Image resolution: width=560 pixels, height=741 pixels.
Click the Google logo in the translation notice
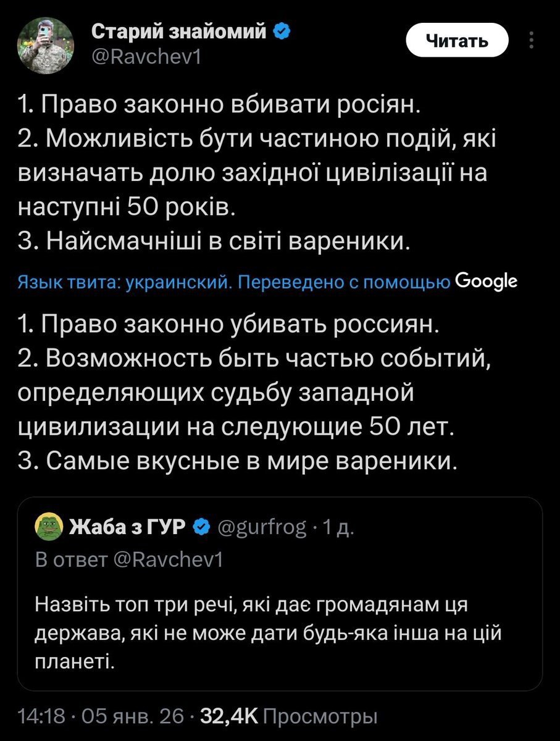[x=485, y=282]
